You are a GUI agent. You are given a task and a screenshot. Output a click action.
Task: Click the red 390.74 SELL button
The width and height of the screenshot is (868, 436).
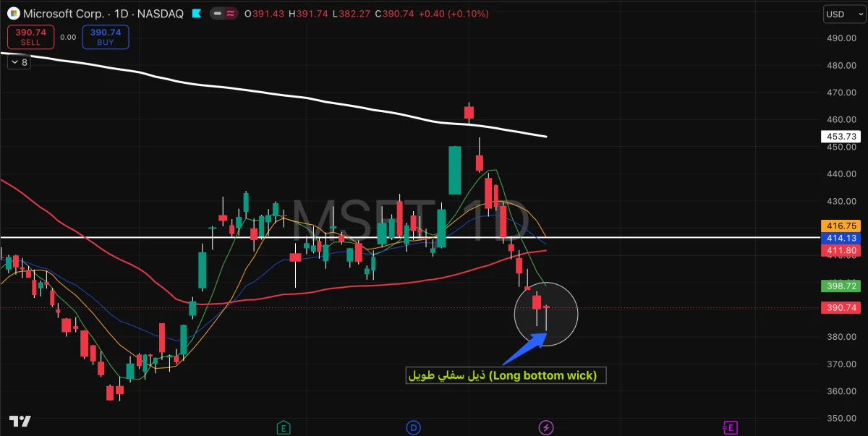[x=31, y=37]
